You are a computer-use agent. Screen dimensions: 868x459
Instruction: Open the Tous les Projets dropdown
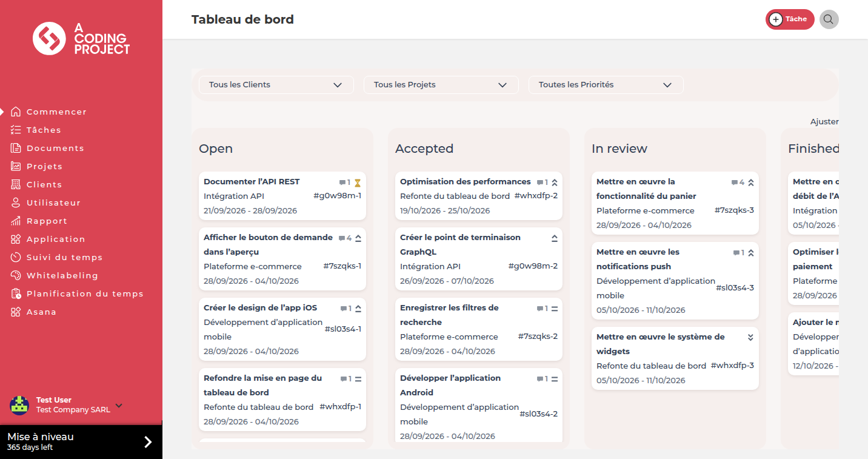point(441,85)
